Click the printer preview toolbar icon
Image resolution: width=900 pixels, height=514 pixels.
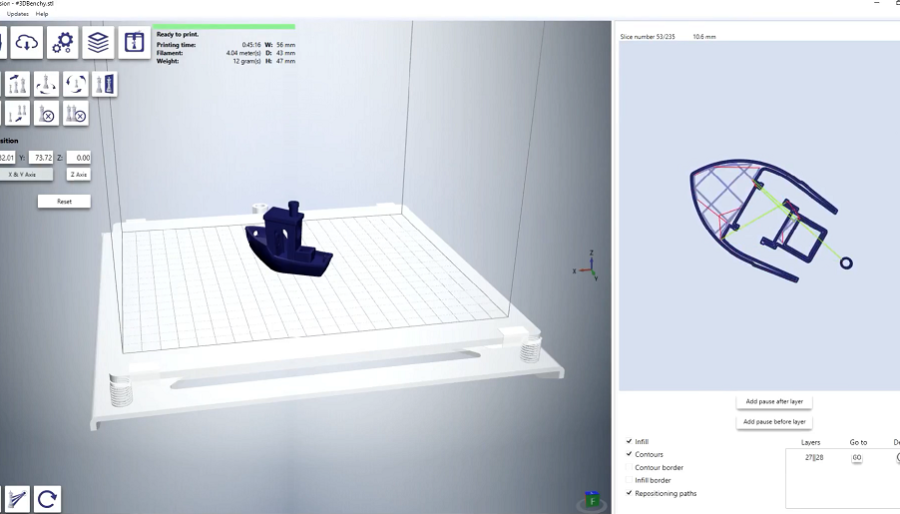[134, 42]
